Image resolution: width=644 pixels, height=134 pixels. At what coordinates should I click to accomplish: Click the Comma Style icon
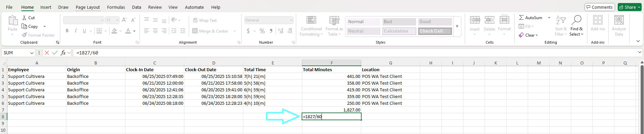[x=271, y=31]
